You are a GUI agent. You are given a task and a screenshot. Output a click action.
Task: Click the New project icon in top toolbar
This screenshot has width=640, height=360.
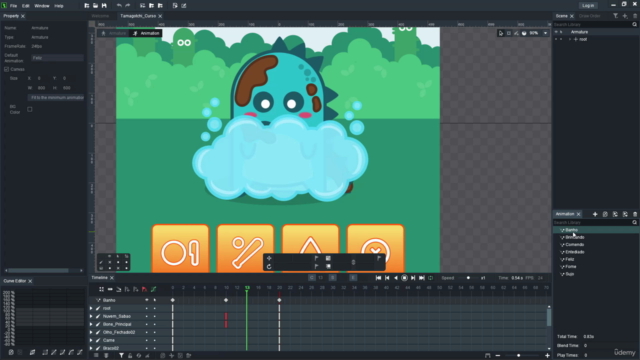(87, 6)
